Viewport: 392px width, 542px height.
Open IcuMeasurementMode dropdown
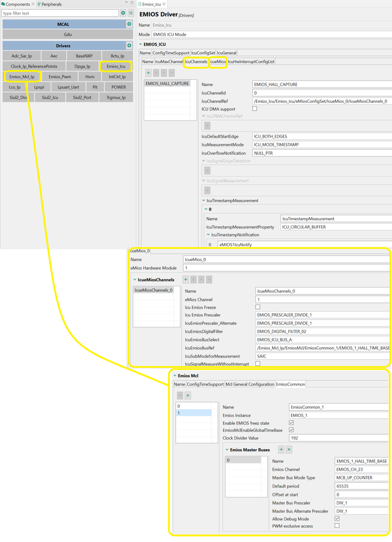point(322,145)
